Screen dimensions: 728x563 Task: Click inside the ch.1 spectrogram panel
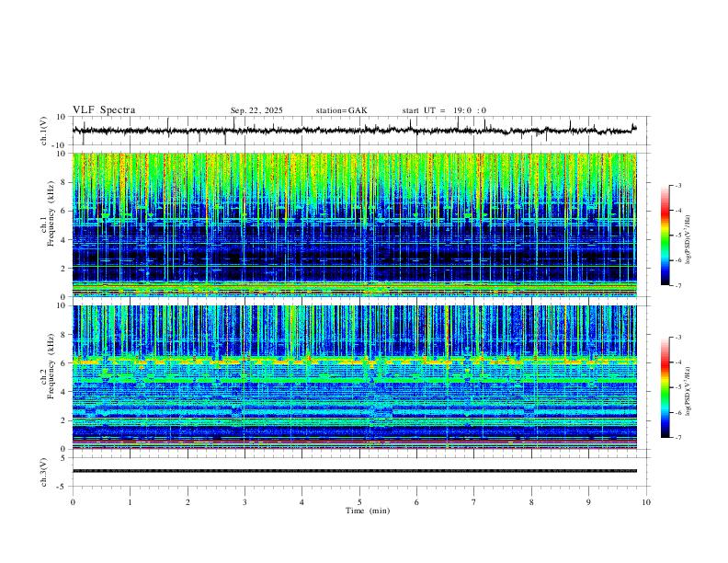355,224
